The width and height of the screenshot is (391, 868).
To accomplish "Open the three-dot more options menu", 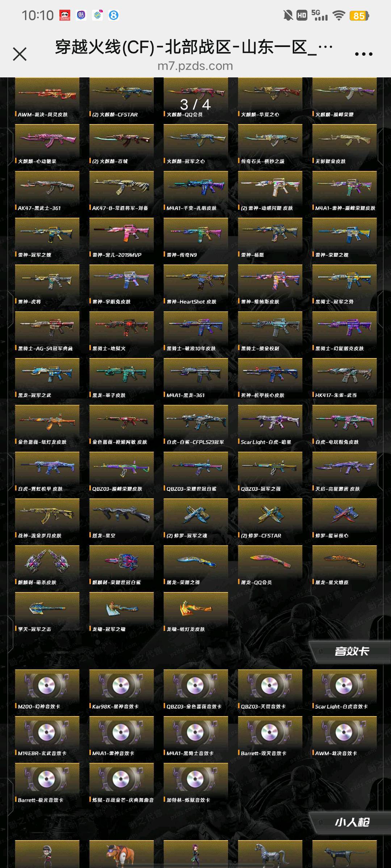I will point(363,54).
